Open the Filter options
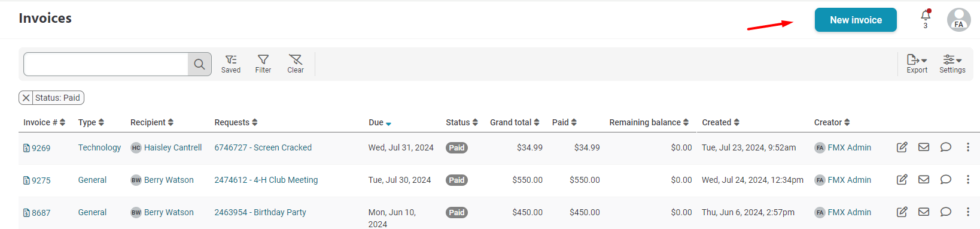The width and height of the screenshot is (980, 229). [263, 64]
